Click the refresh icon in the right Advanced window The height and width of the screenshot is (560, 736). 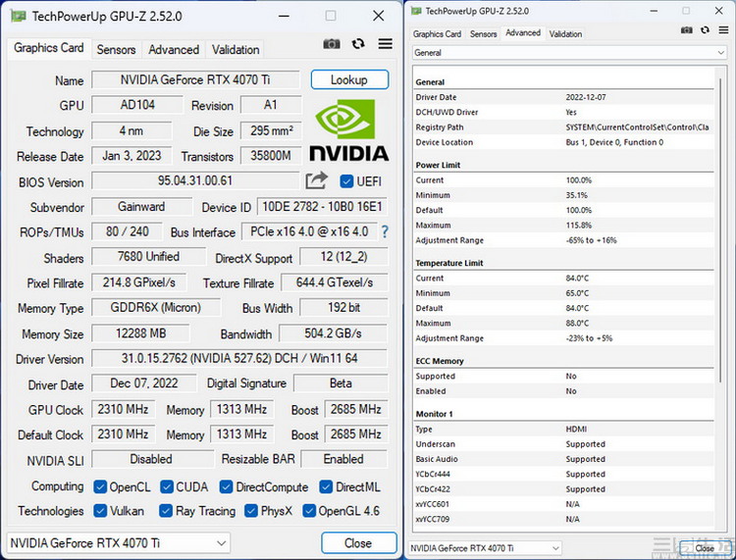[705, 30]
